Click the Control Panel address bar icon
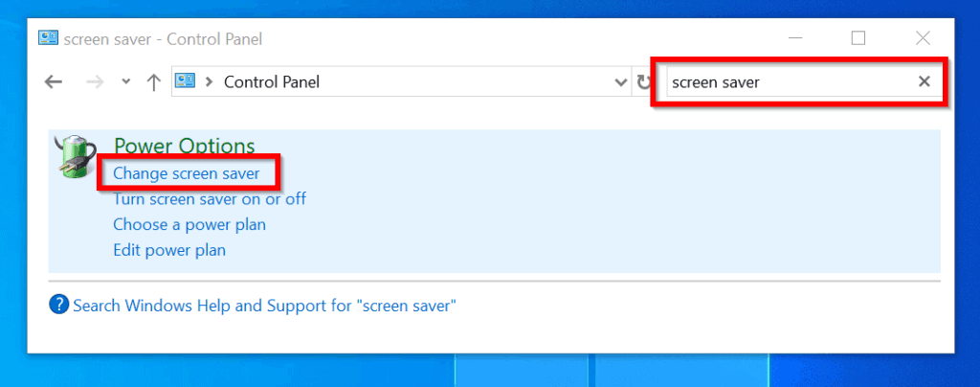This screenshot has width=980, height=387. pos(186,81)
